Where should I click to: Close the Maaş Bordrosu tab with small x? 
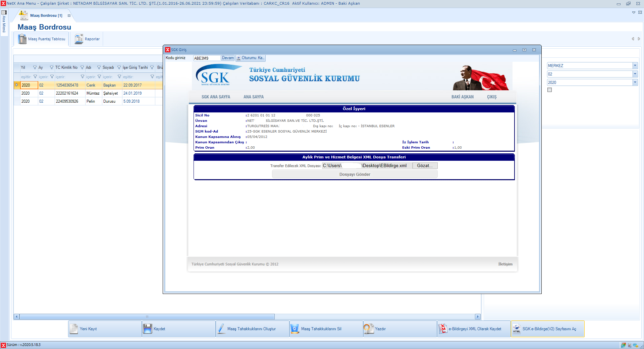69,15
